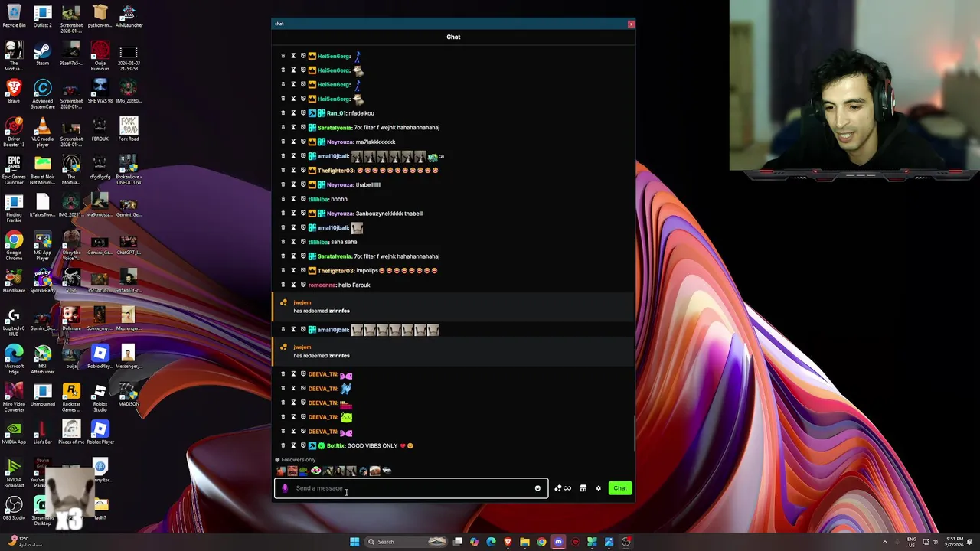
Task: Open the Windows Start button
Action: 354,542
